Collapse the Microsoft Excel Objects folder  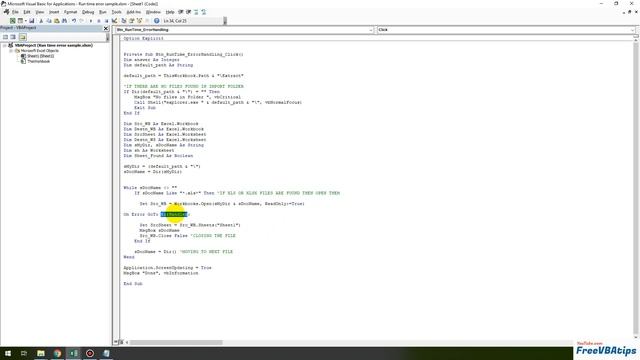pos(11,51)
